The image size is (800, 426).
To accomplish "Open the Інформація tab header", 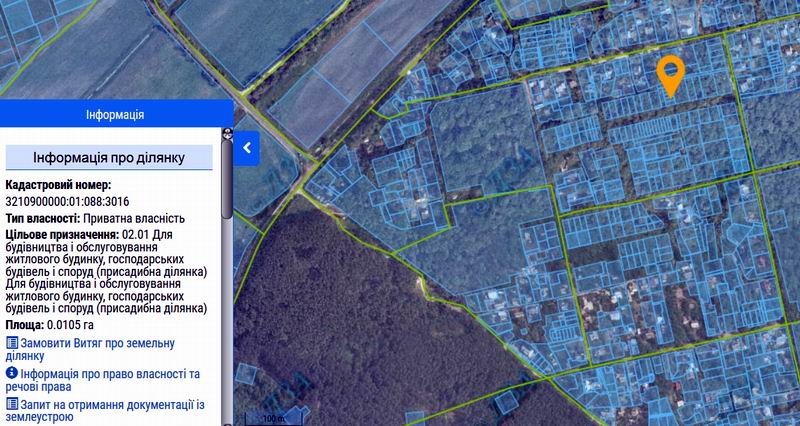I will (x=115, y=114).
